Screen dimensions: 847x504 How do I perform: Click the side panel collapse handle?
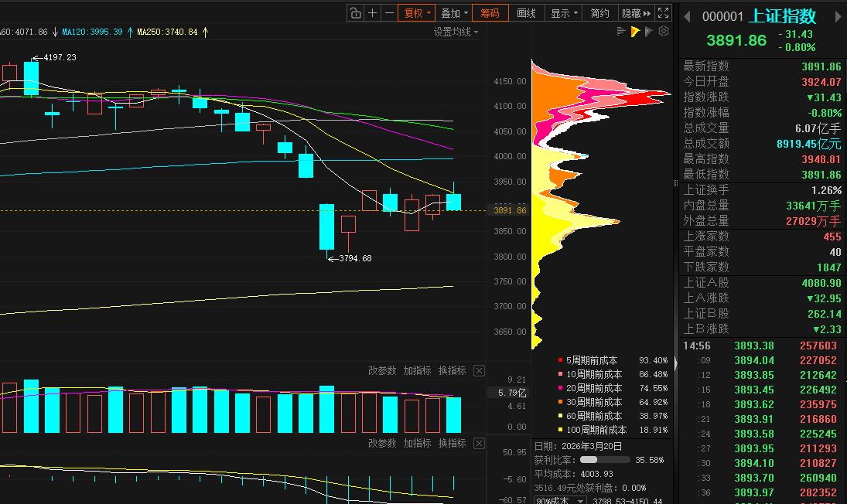[675, 363]
